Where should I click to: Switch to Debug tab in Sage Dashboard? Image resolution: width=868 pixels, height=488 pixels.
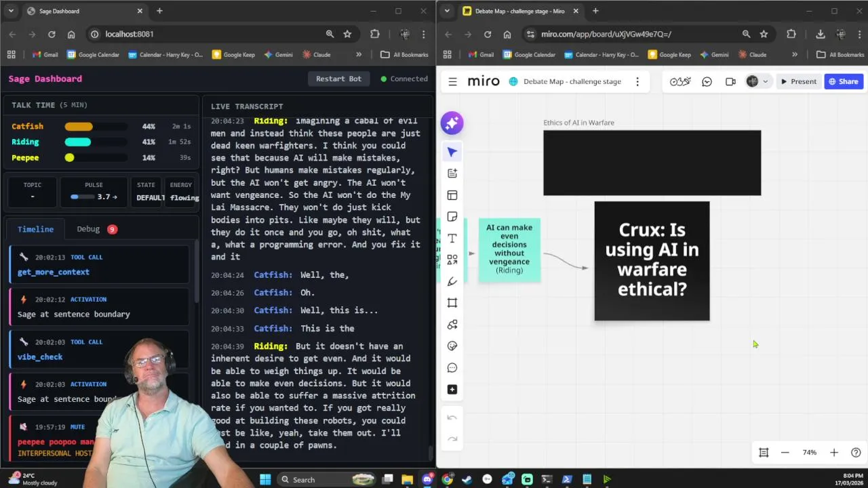97,229
